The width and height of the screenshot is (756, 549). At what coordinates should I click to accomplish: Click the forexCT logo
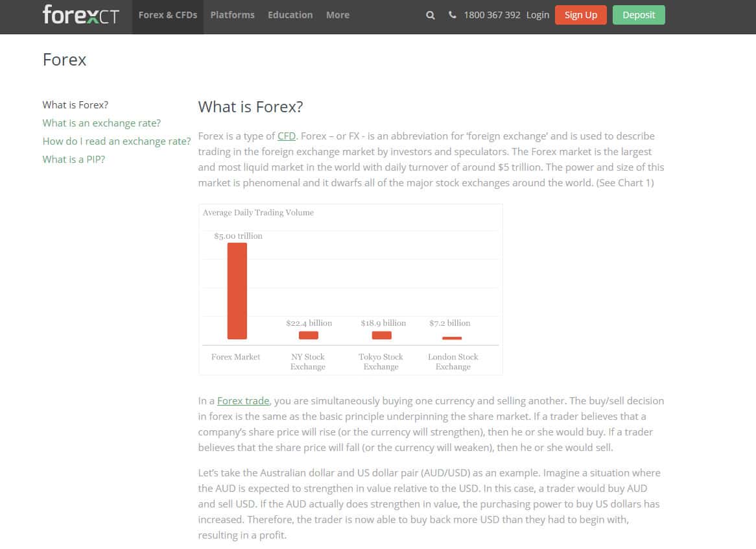(x=81, y=15)
